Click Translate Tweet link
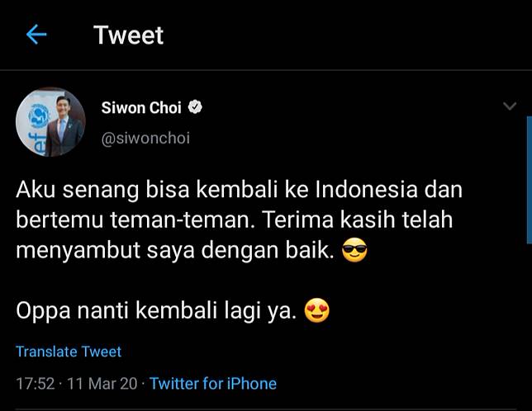The width and height of the screenshot is (532, 411). tap(69, 352)
